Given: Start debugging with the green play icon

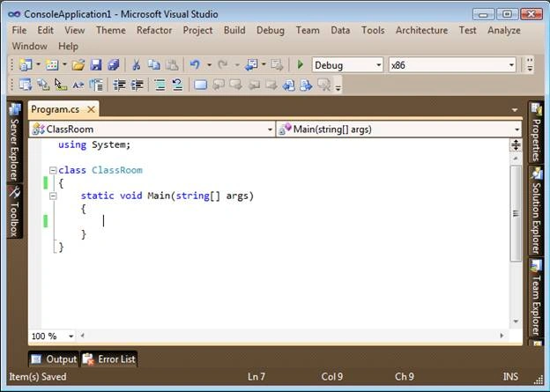Looking at the screenshot, I should click(x=301, y=65).
